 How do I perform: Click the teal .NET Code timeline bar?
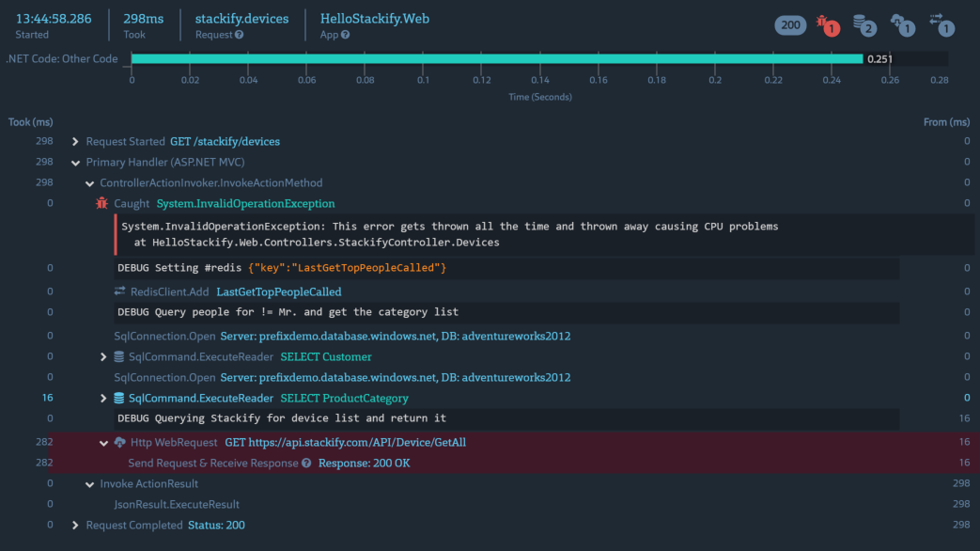coord(497,59)
